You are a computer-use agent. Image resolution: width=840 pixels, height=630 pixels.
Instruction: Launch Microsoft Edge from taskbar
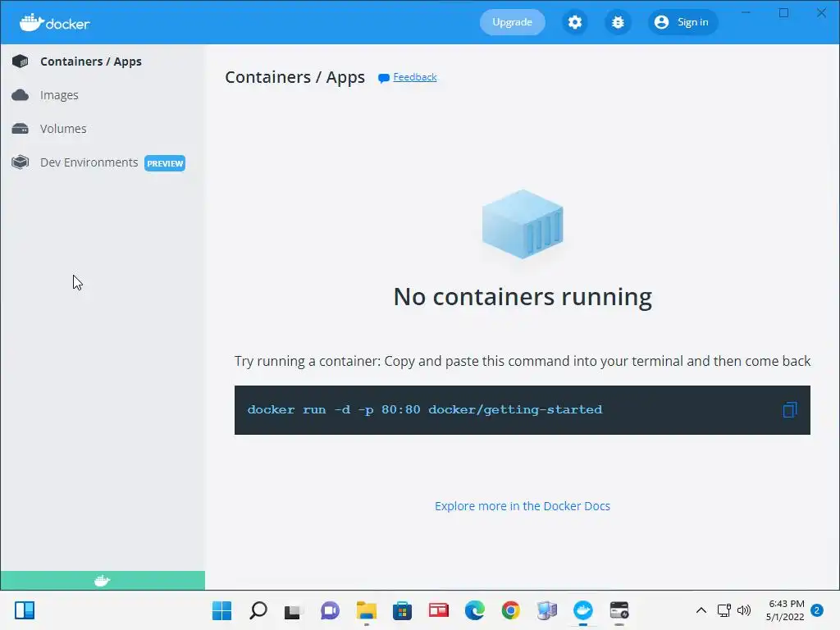coord(475,610)
